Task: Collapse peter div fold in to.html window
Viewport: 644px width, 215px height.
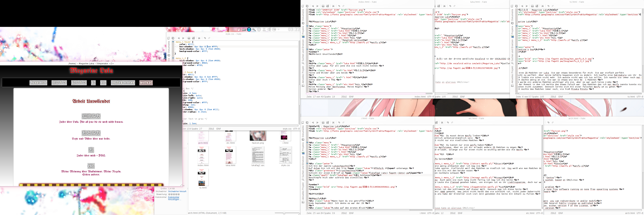Action: pos(516,47)
